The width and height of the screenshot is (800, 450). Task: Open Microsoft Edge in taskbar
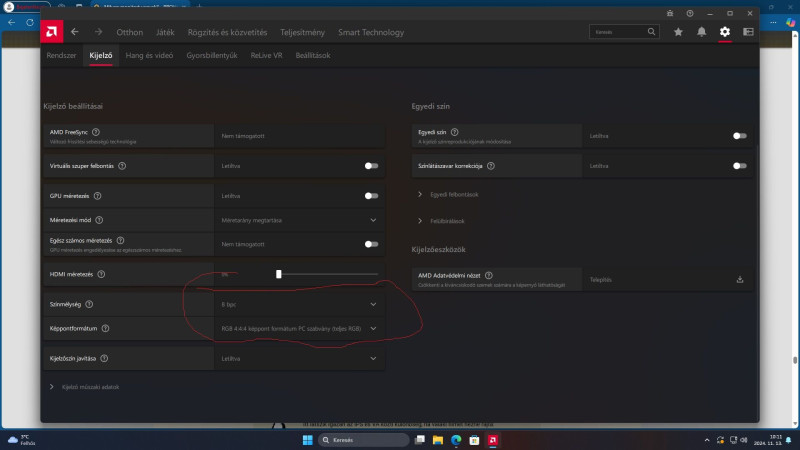(456, 440)
